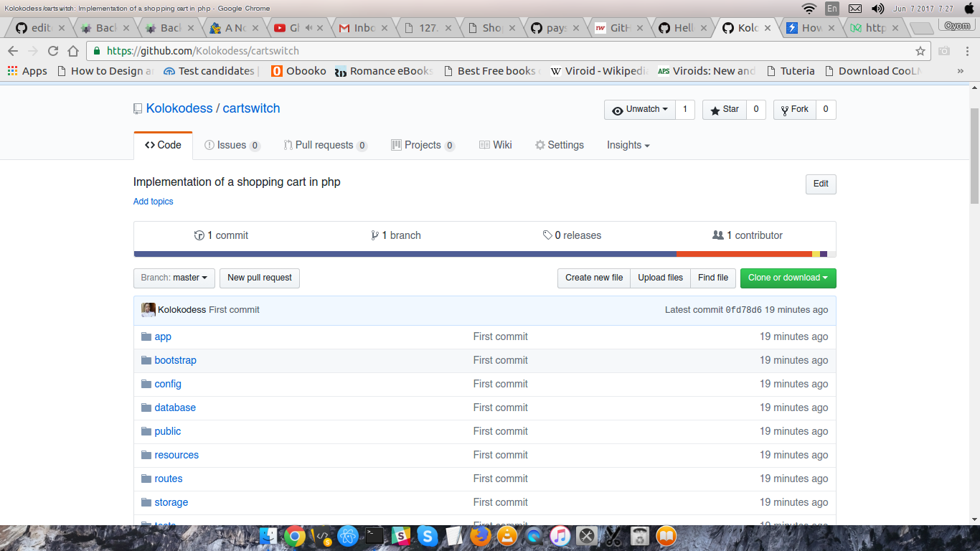This screenshot has width=980, height=551.
Task: Click the orange language bar segment
Action: (x=744, y=254)
